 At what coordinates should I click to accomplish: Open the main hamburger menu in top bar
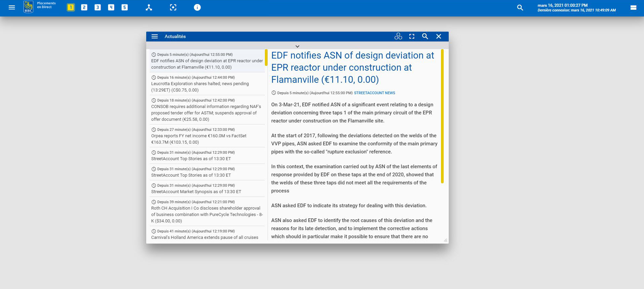(x=12, y=7)
